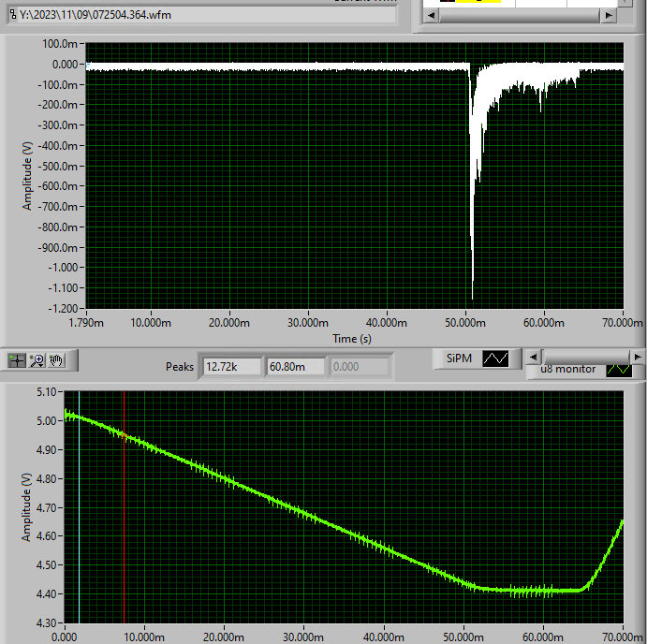647x644 pixels.
Task: Click right arrow of legend scrollbar near SiPM
Action: coord(637,357)
